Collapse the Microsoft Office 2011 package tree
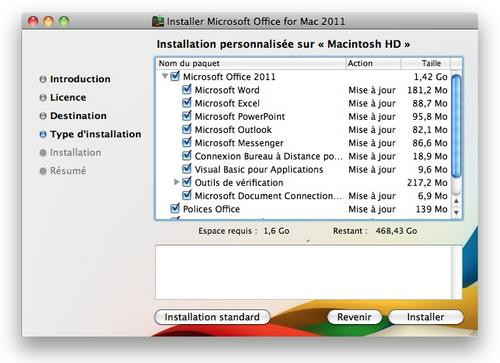500x363 pixels. (165, 76)
